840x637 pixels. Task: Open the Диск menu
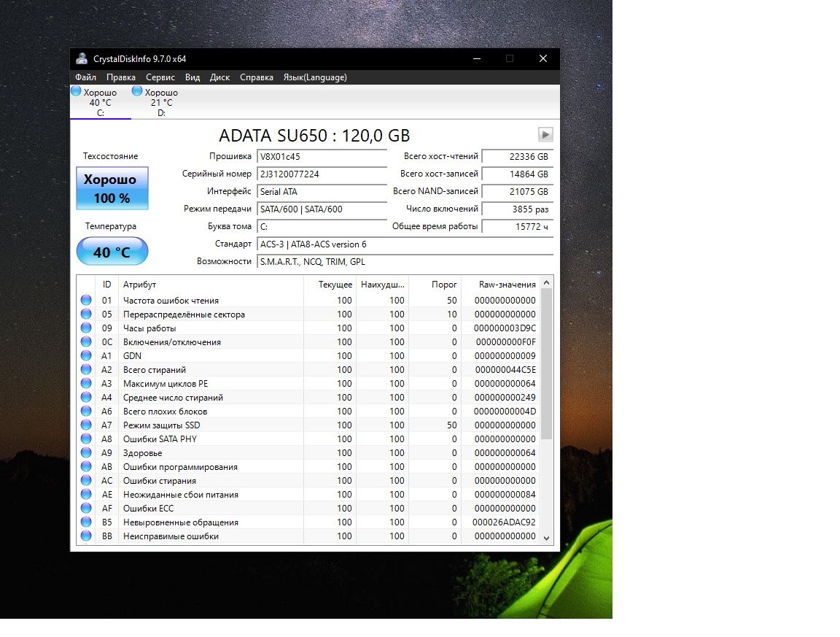(219, 77)
